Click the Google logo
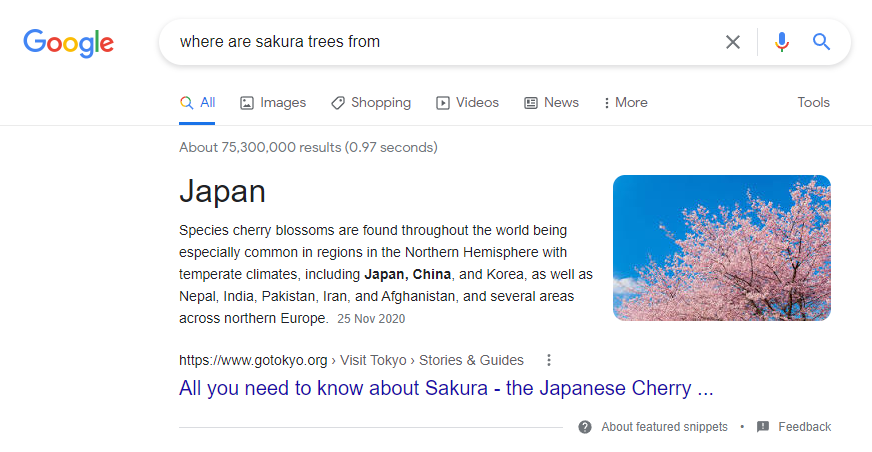The image size is (872, 452). tap(68, 42)
